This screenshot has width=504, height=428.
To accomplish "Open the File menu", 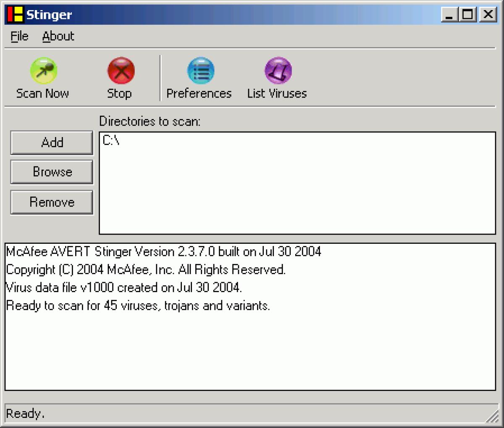I will [x=19, y=37].
